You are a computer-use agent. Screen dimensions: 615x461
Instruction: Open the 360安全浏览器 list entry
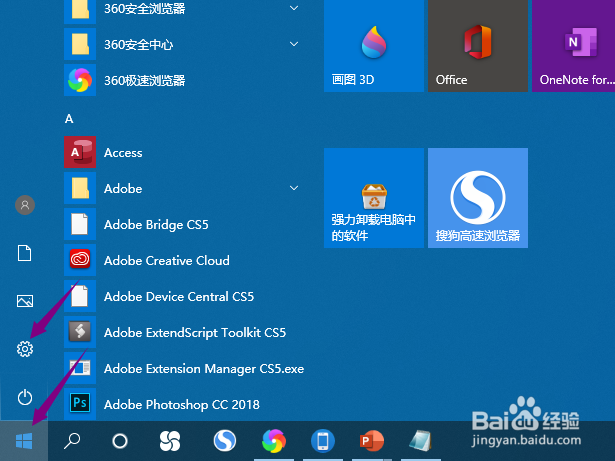coord(185,8)
